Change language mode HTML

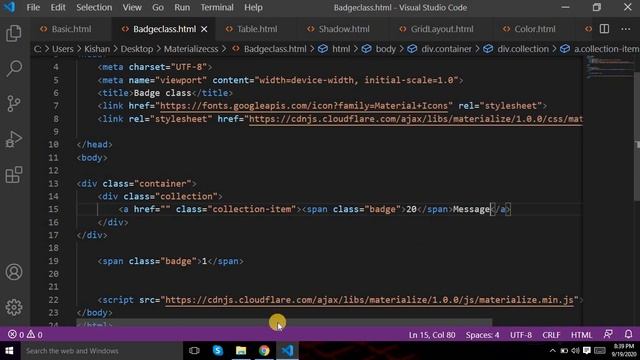click(x=581, y=335)
